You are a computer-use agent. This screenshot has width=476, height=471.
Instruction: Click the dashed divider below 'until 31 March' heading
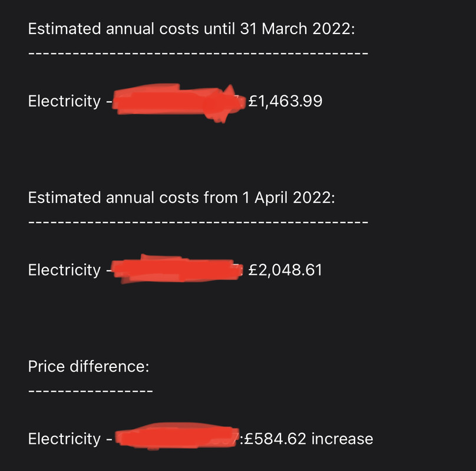198,53
